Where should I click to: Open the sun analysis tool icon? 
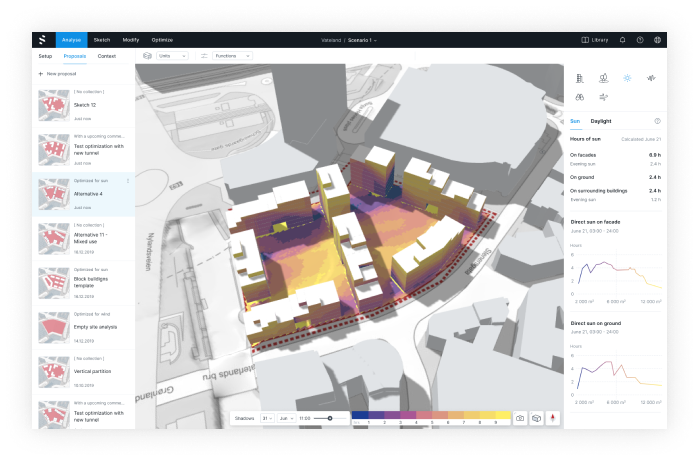click(x=627, y=77)
